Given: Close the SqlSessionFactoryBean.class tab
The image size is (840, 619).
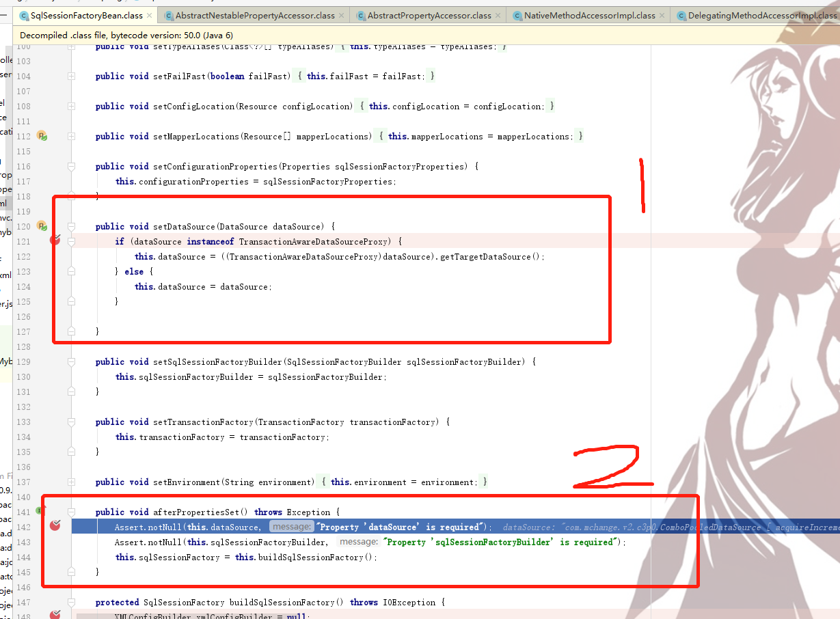Looking at the screenshot, I should pyautogui.click(x=149, y=15).
